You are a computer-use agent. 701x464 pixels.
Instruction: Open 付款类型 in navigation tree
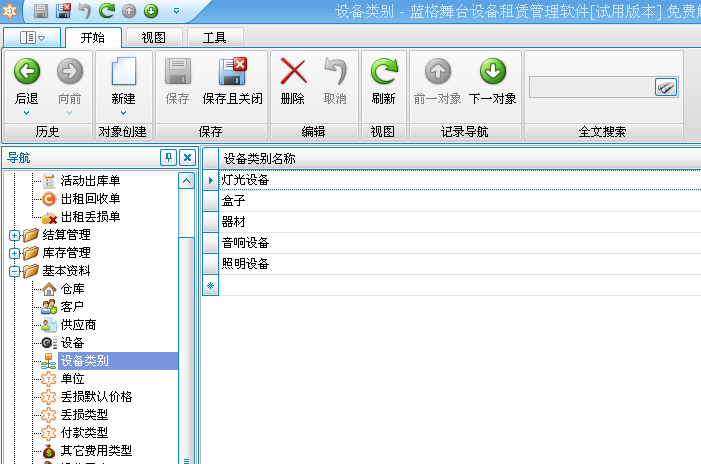click(84, 433)
